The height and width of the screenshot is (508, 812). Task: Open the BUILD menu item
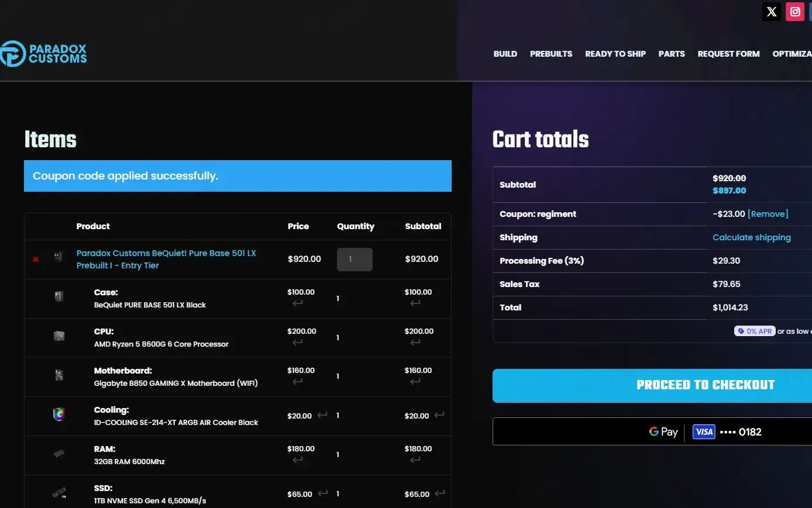505,54
